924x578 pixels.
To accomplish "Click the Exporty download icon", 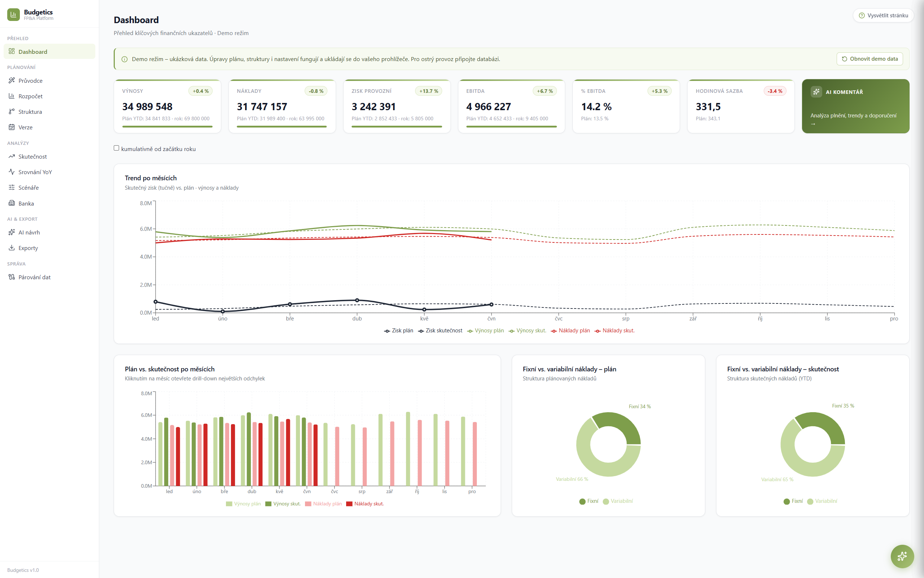I will pos(12,248).
